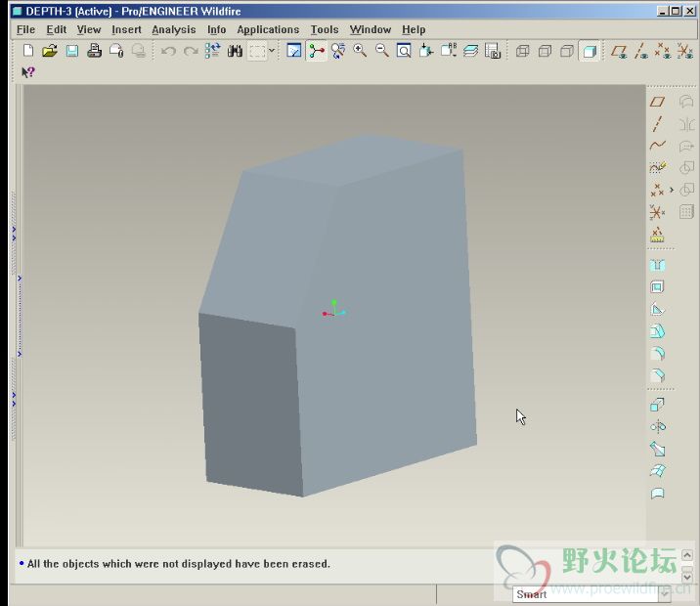This screenshot has width=700, height=606.
Task: Select the Datum Axis tool
Action: click(x=657, y=124)
